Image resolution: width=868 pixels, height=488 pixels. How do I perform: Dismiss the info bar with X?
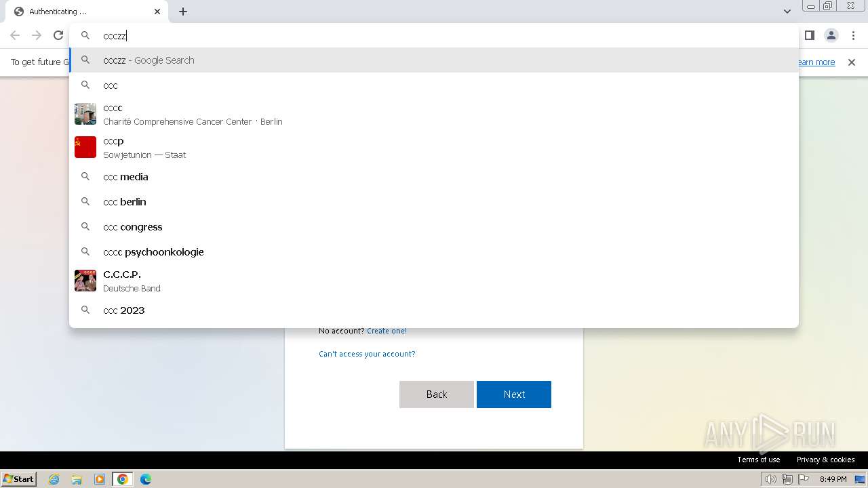click(x=852, y=62)
